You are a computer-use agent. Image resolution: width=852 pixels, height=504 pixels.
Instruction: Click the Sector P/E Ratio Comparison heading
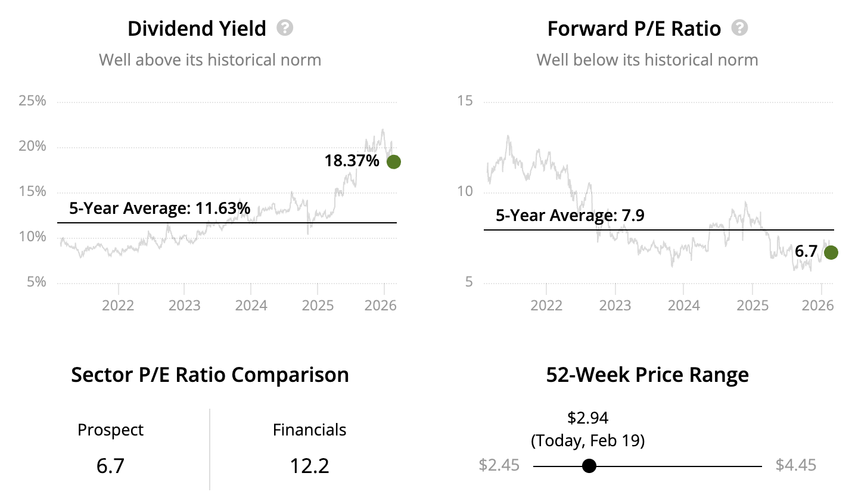coord(210,375)
